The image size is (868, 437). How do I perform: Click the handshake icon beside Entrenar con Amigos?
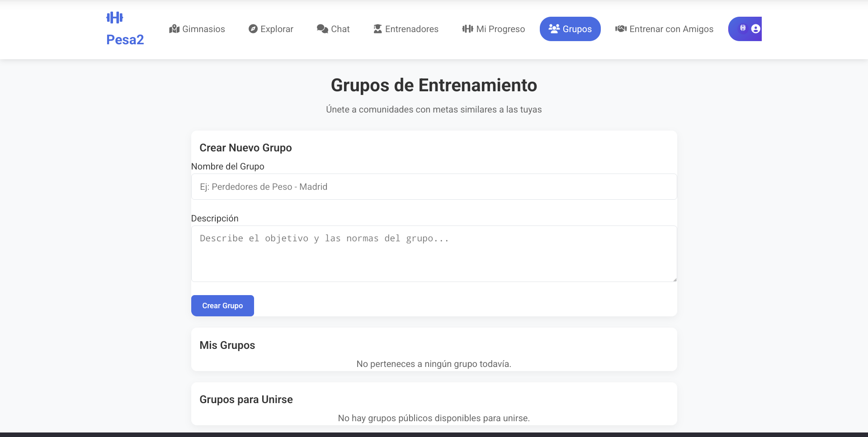pos(621,29)
